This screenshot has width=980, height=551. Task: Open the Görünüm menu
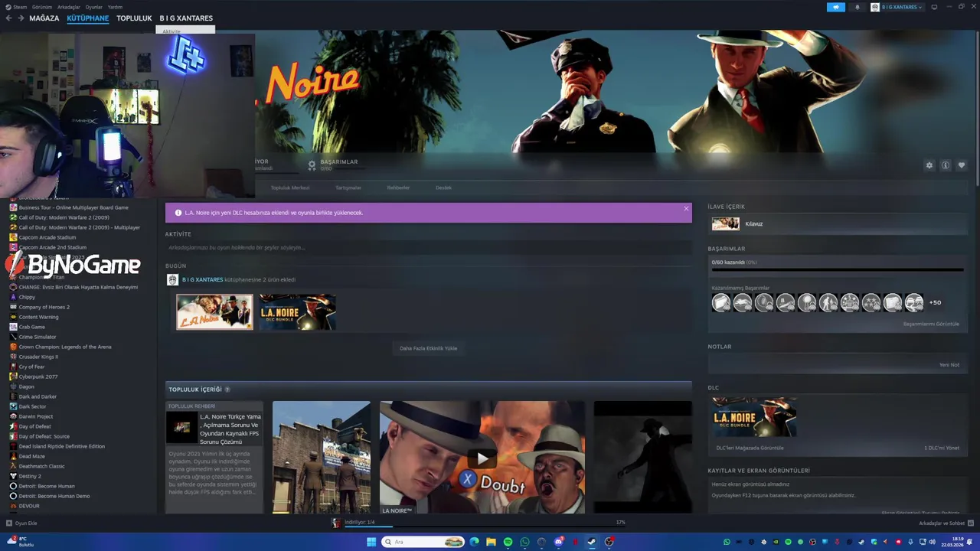click(x=43, y=7)
